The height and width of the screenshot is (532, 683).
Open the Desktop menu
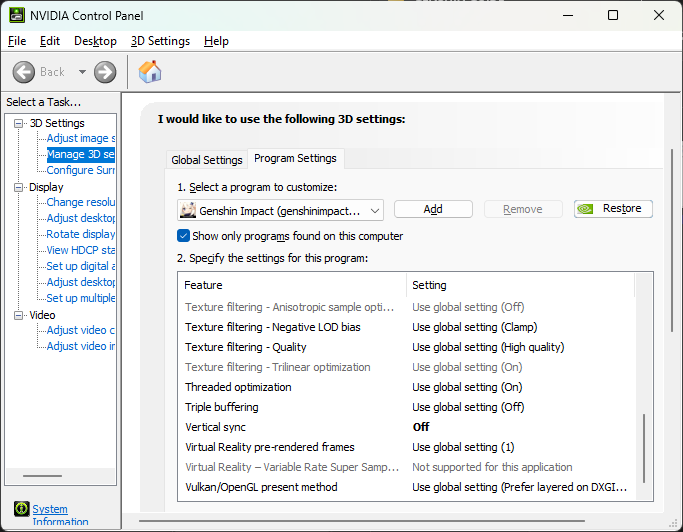click(95, 41)
